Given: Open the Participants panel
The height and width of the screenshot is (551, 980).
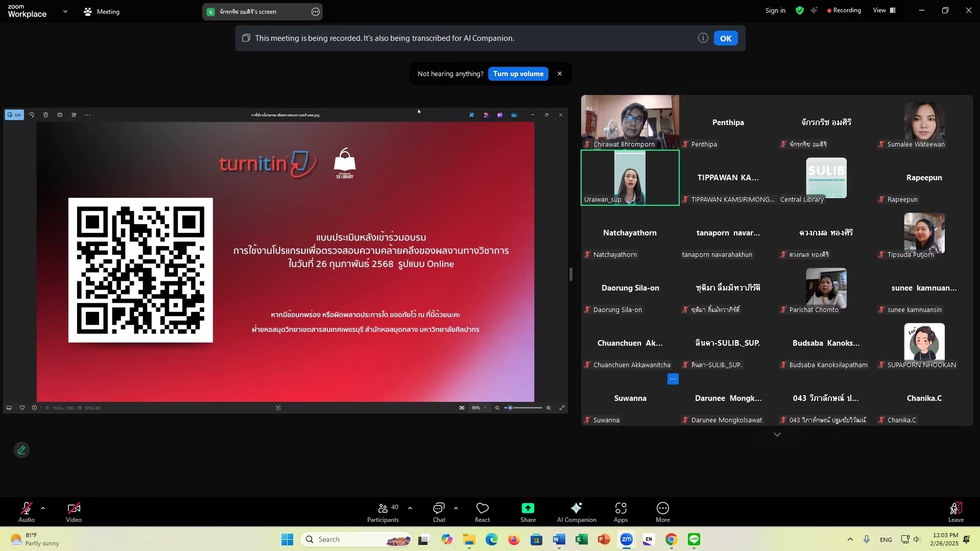Looking at the screenshot, I should pyautogui.click(x=383, y=512).
